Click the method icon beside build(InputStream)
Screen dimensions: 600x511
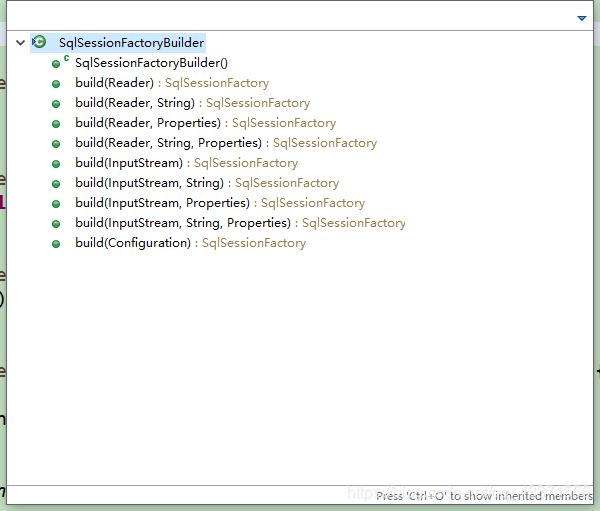(56, 164)
